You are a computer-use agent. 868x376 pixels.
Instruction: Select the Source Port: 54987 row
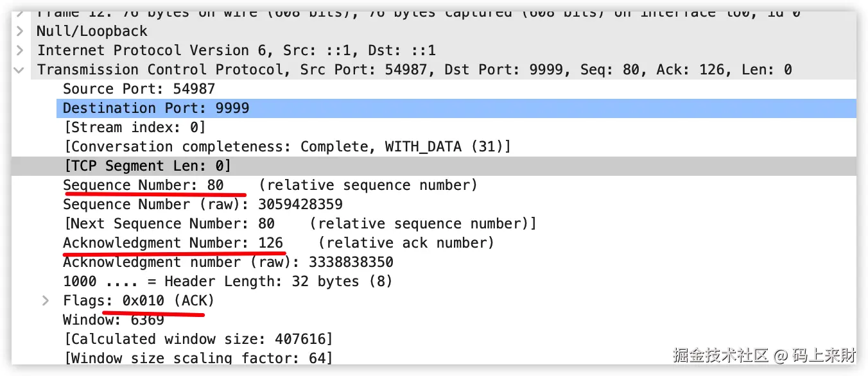coord(139,89)
